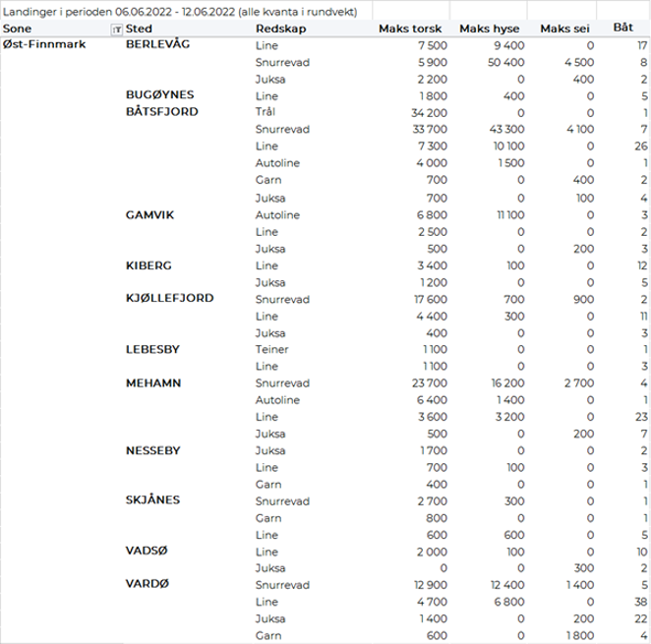This screenshot has width=651, height=644.
Task: Click the Maks hyse column header
Action: [x=490, y=29]
